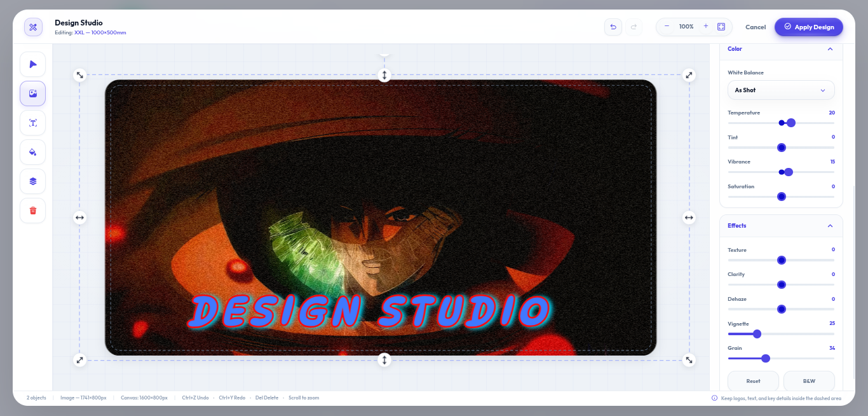Click 'Scroll to zoom' status hint
868x416 pixels.
(x=304, y=398)
